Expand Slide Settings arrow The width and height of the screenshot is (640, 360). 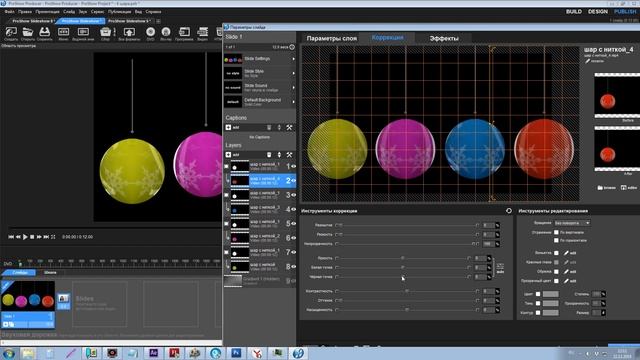(293, 59)
